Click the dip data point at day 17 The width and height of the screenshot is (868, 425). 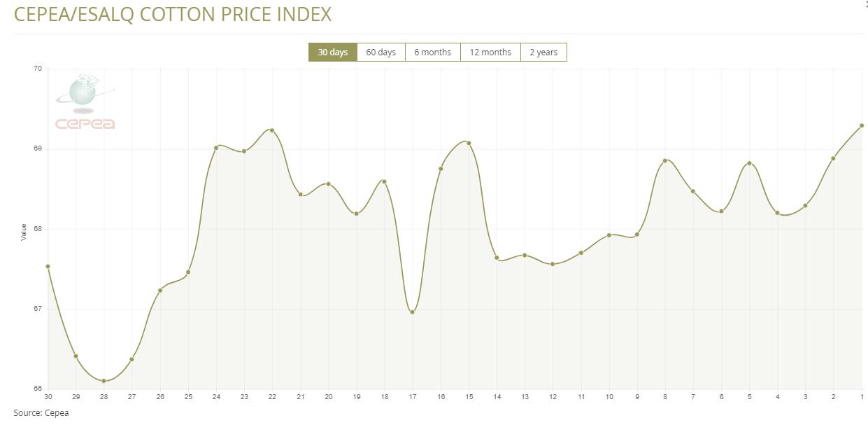click(x=413, y=312)
